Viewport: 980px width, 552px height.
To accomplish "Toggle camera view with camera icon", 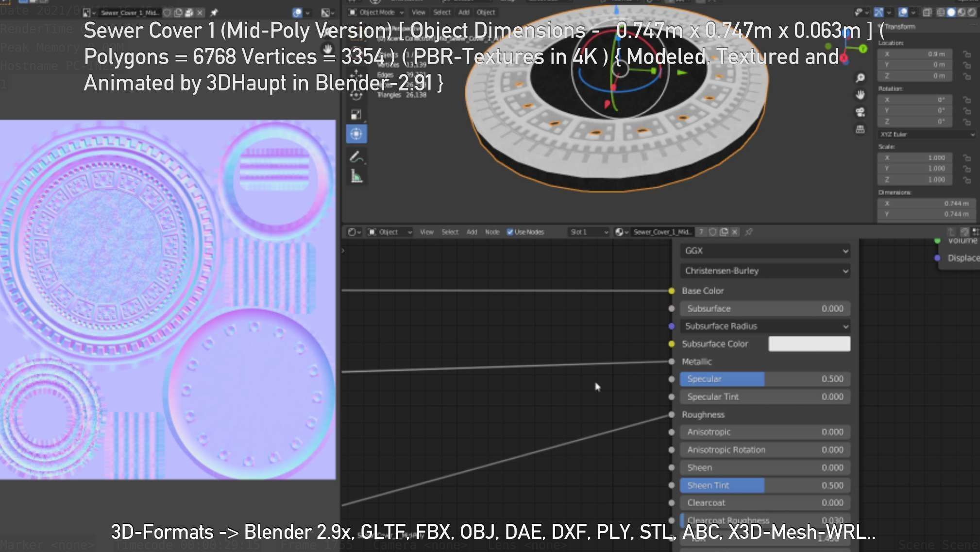I will pyautogui.click(x=860, y=112).
